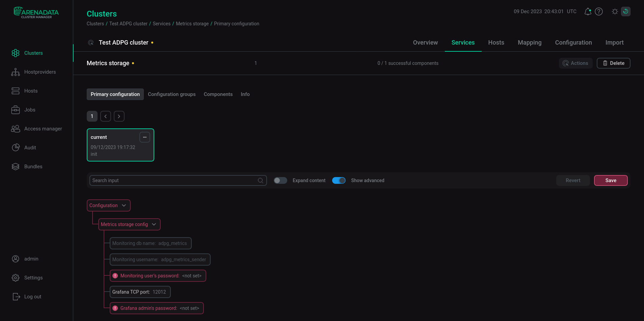
Task: Click the cluster status icon beside Test ADPG cluster
Action: click(91, 43)
